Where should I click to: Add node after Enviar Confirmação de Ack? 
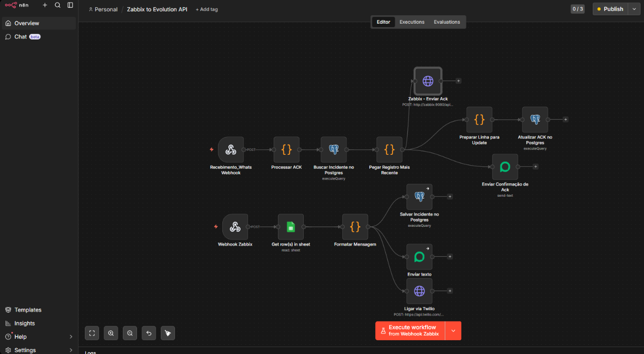(x=536, y=167)
